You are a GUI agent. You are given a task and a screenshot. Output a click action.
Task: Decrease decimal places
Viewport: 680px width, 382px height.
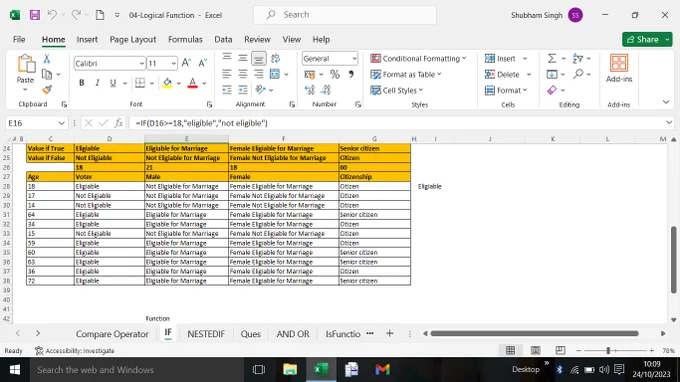pos(326,90)
